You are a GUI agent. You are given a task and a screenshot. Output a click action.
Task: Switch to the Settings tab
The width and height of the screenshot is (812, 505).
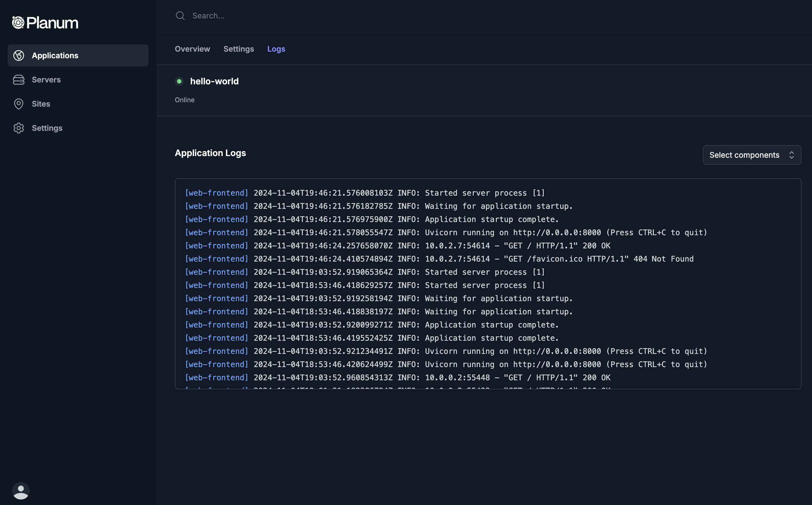coord(238,49)
